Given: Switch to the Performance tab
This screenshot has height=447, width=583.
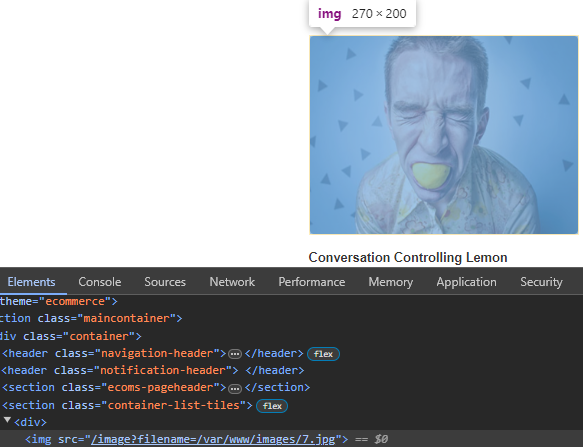Looking at the screenshot, I should (x=312, y=282).
